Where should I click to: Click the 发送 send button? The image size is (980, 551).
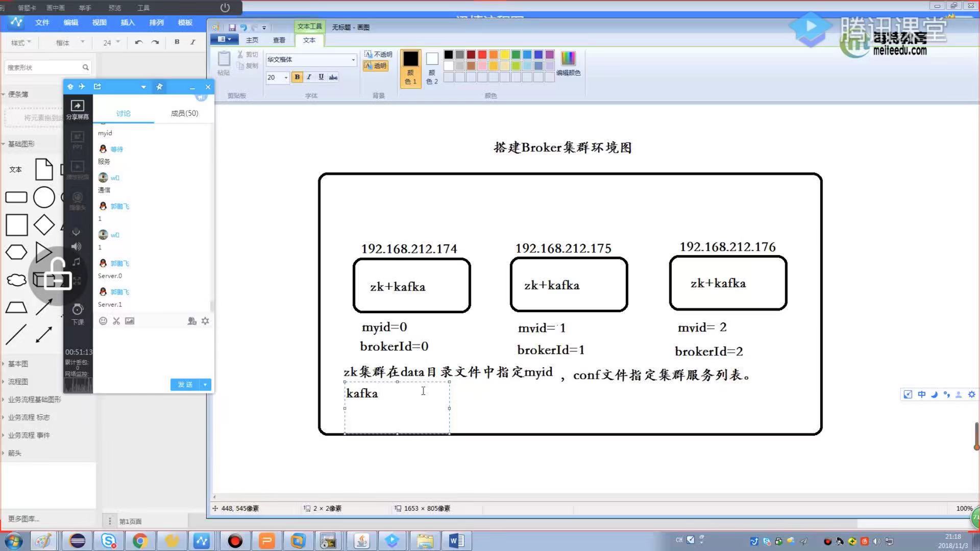tap(185, 385)
